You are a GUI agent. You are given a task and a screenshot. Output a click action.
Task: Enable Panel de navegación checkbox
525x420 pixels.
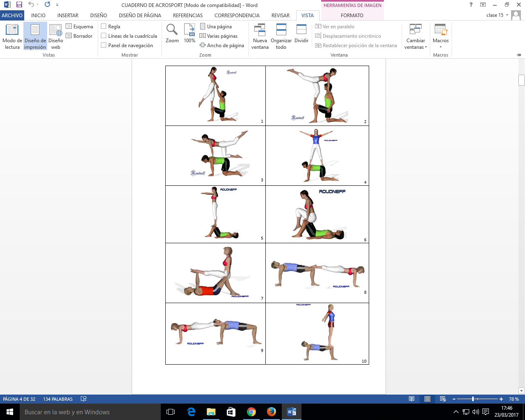[x=104, y=46]
